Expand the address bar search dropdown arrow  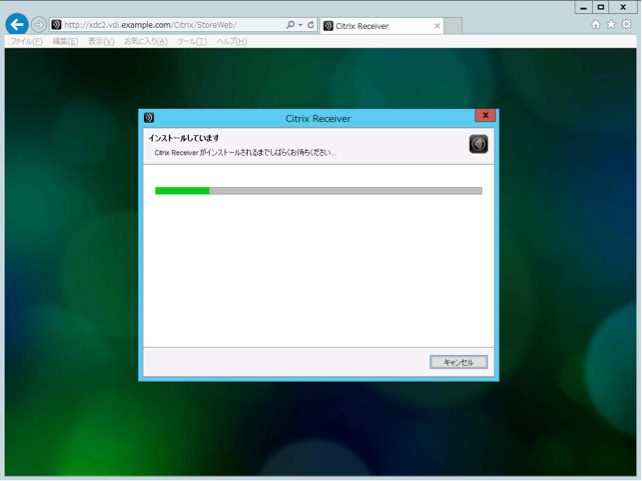(x=300, y=25)
